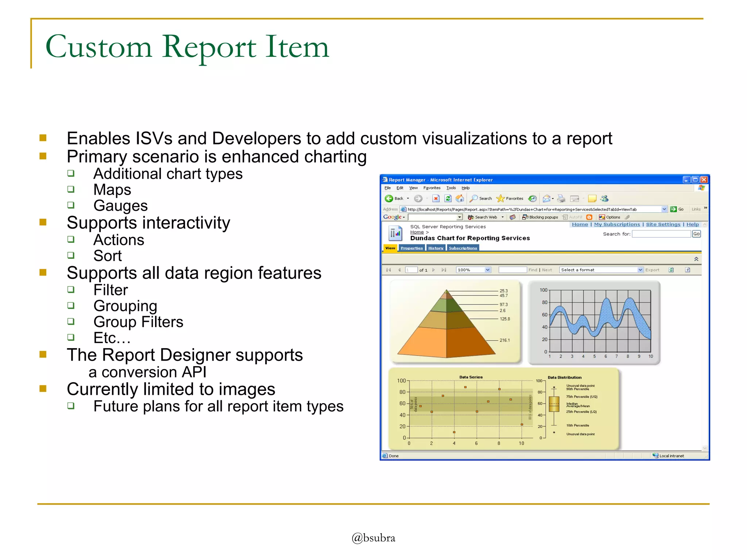Open the View menu in Internet Explorer
Screen dimensions: 747x560
pyautogui.click(x=413, y=188)
